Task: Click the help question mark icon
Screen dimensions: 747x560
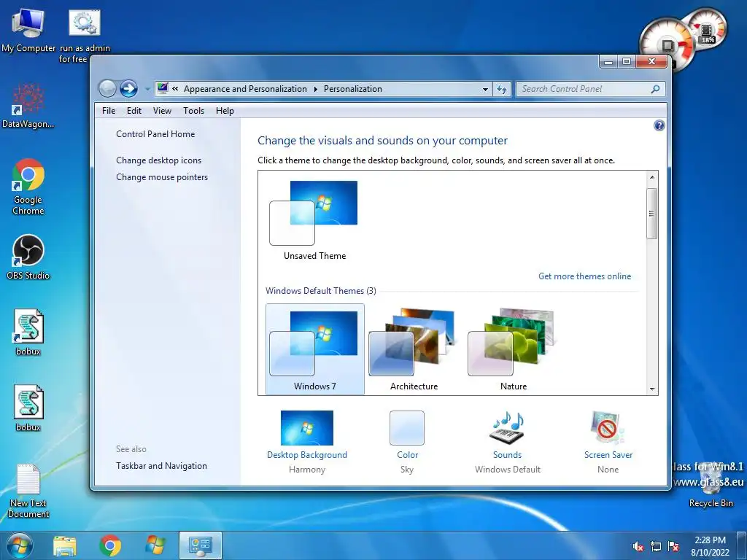Action: click(x=659, y=125)
